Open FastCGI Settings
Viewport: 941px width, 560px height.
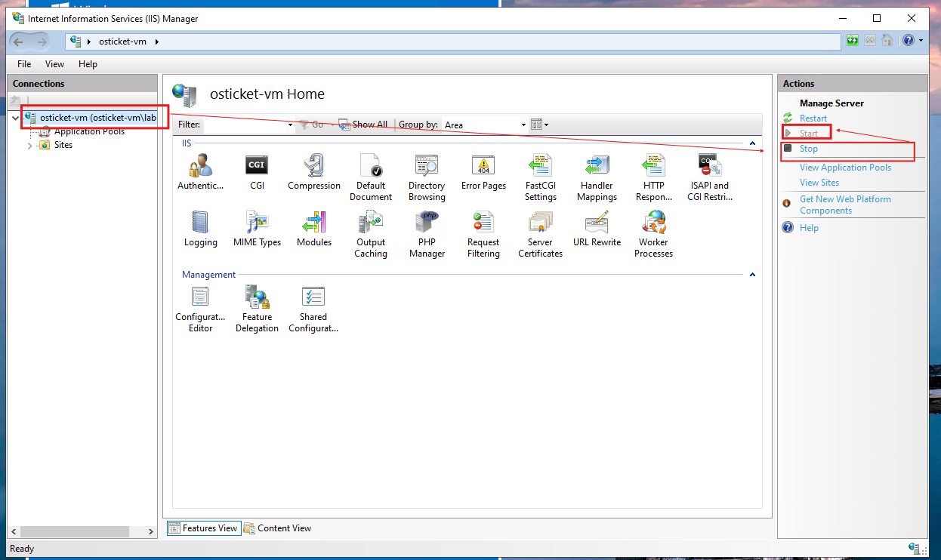coord(541,177)
